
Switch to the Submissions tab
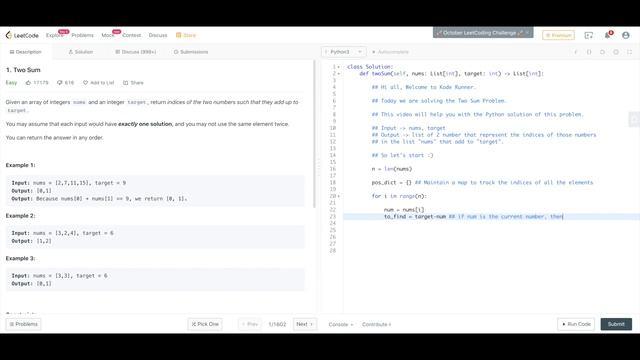point(191,52)
